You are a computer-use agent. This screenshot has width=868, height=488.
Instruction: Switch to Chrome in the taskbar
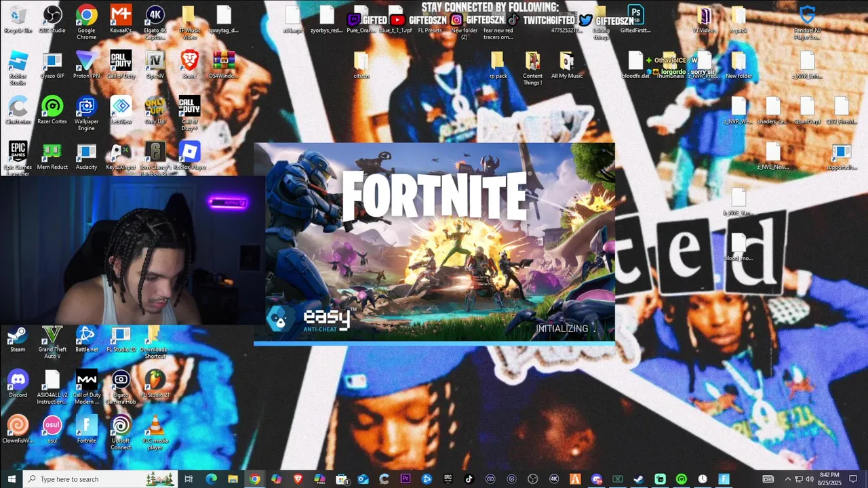(254, 479)
